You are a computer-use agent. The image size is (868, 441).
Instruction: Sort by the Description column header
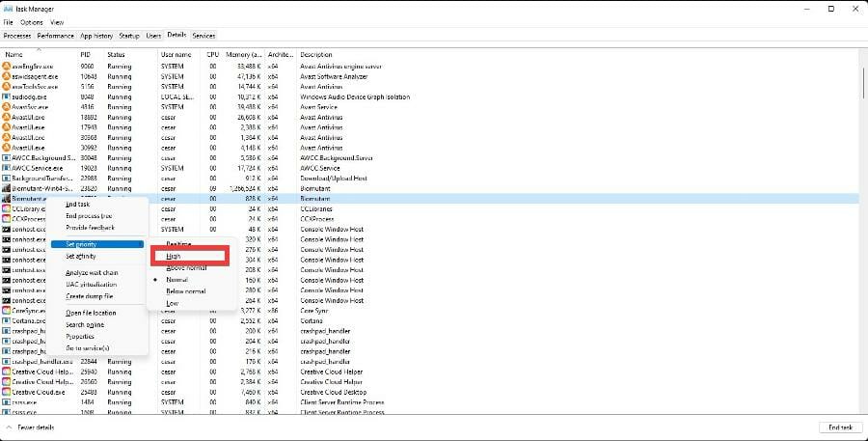point(316,55)
